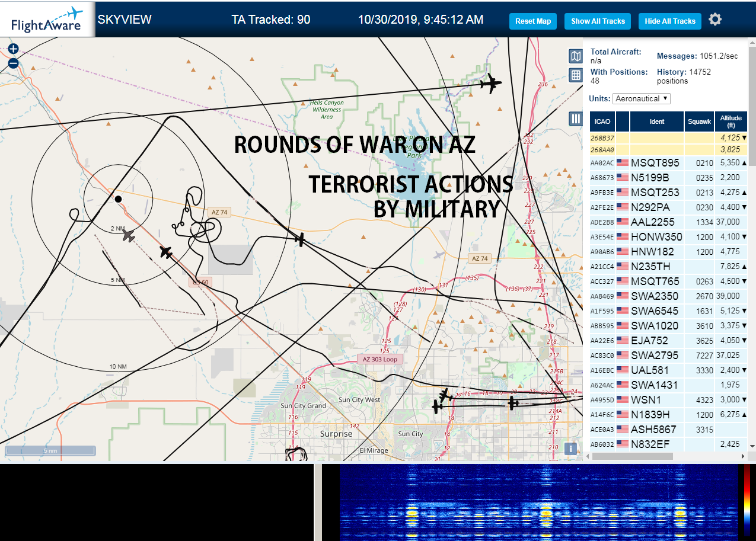Select the UAL581 aircraft row
This screenshot has height=541, width=756.
click(x=669, y=370)
